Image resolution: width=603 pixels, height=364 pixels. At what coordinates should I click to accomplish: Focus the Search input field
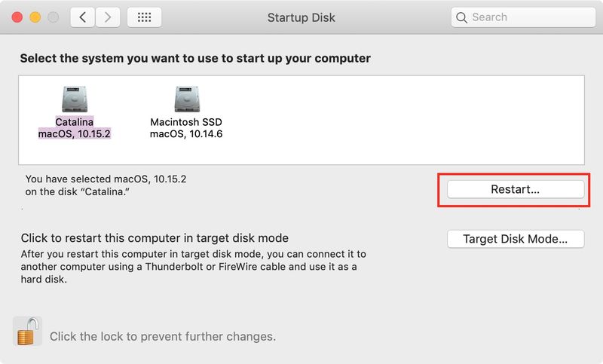[x=523, y=17]
